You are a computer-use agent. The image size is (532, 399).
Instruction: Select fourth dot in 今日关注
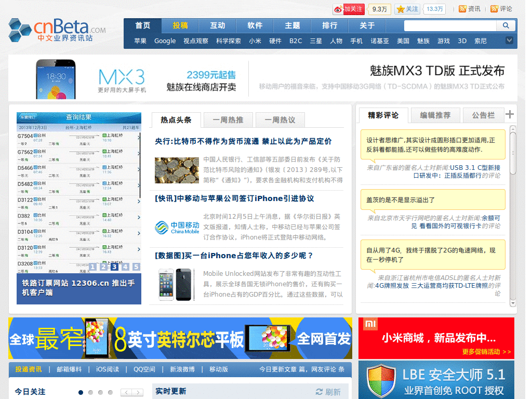point(110,392)
